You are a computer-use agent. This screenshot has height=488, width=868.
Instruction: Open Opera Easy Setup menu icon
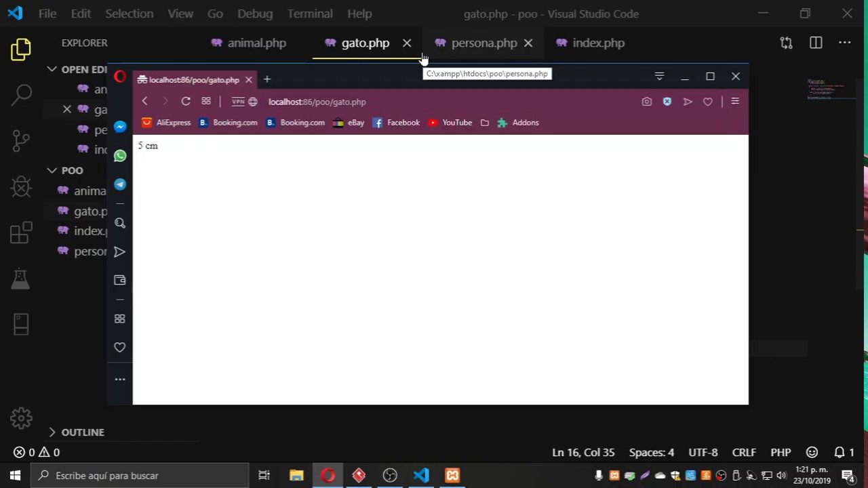(x=735, y=102)
